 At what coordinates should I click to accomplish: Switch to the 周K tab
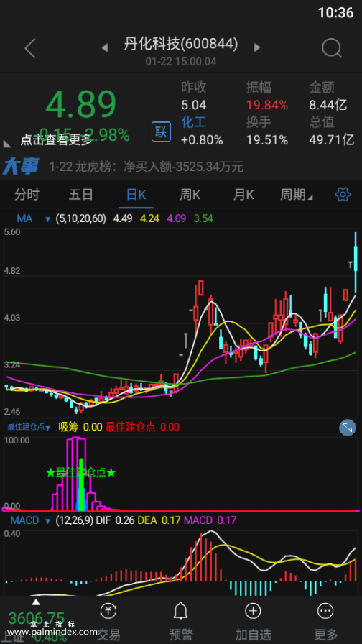coord(190,195)
